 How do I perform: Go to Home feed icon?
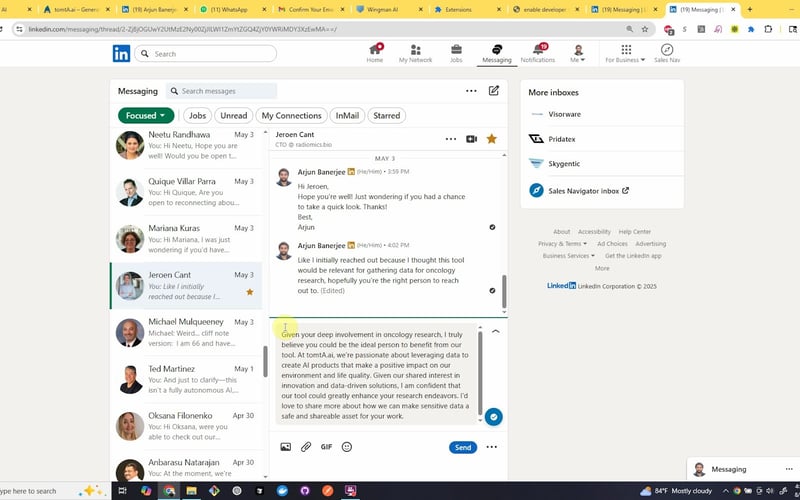(374, 53)
